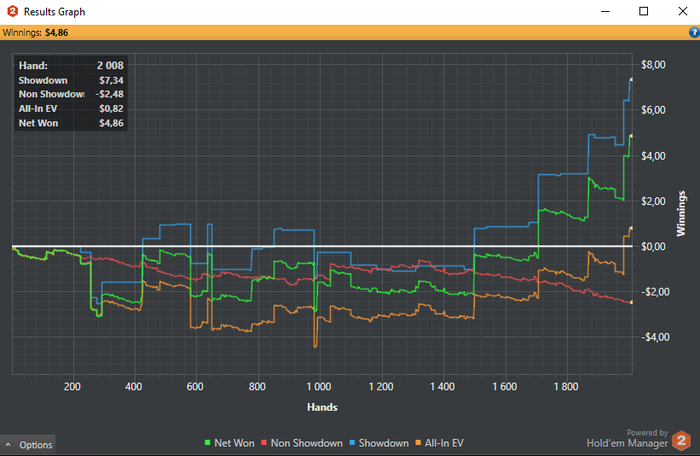The image size is (700, 456).
Task: Expand the Options panel
Action: tap(28, 445)
